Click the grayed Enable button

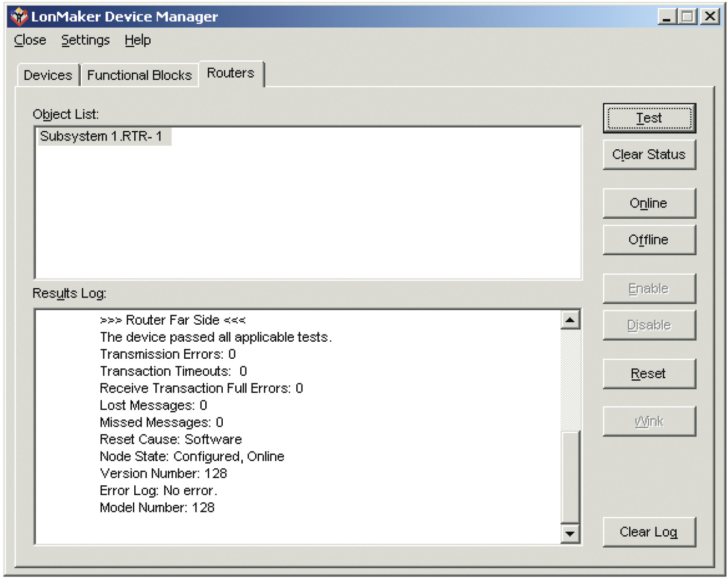(649, 289)
